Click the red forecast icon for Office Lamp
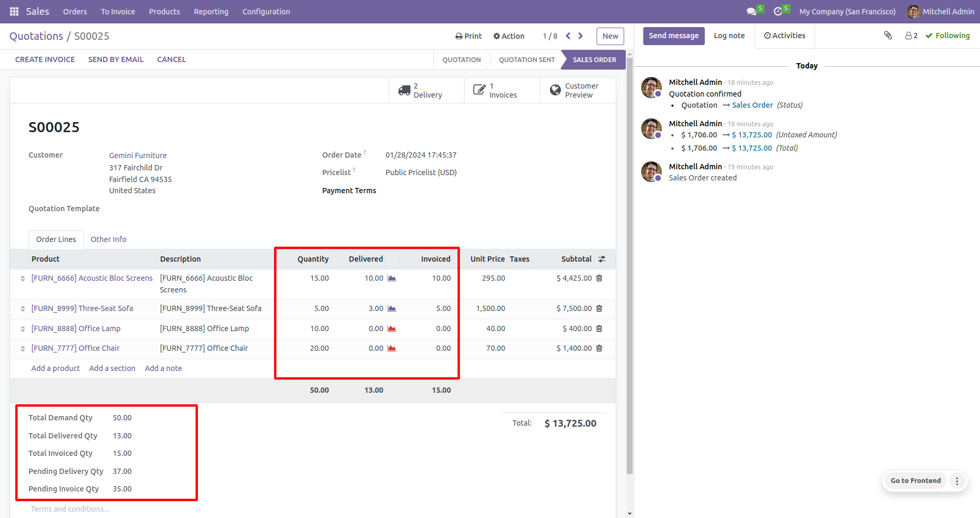 392,329
